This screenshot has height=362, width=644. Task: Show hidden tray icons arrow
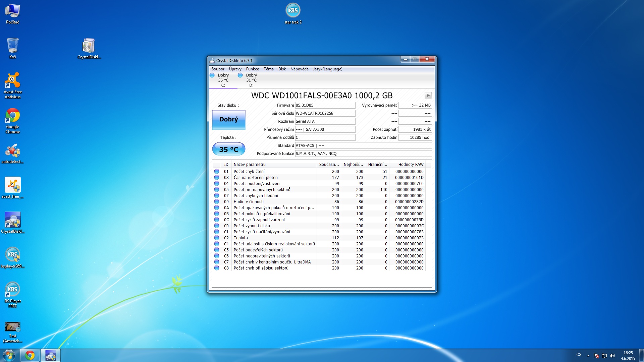click(x=588, y=356)
